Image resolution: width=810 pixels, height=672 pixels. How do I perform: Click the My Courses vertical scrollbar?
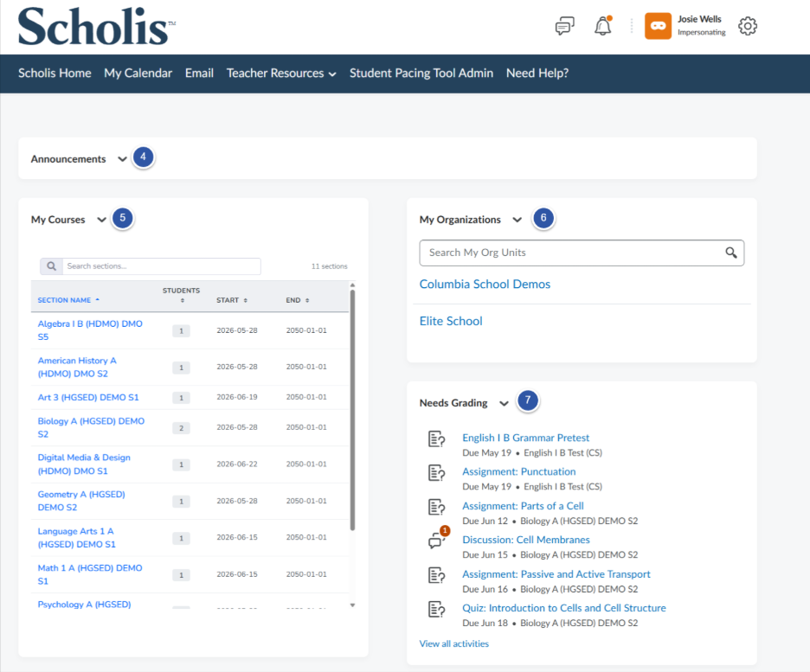point(352,410)
